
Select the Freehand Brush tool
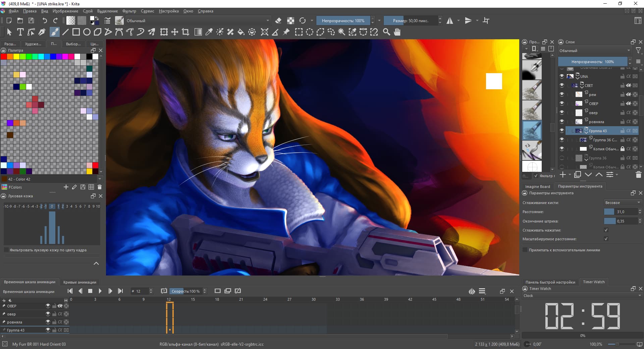[54, 32]
